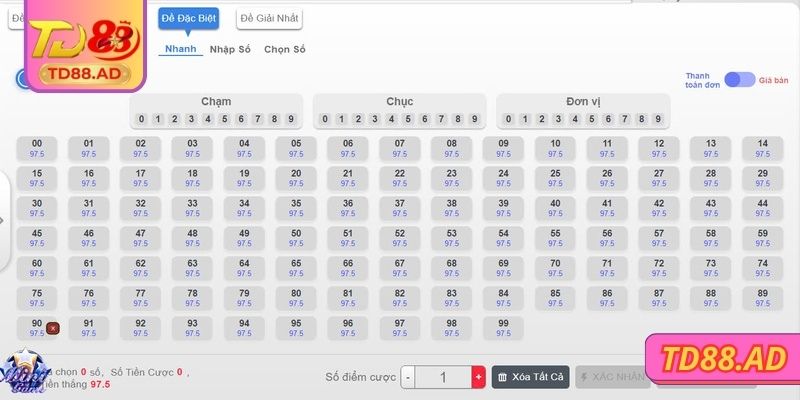Choose number 99 in the grid
The width and height of the screenshot is (800, 400).
click(x=503, y=327)
